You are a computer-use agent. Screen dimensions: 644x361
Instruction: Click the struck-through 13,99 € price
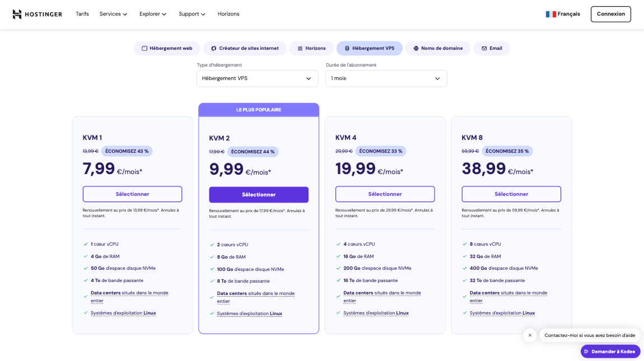point(90,151)
